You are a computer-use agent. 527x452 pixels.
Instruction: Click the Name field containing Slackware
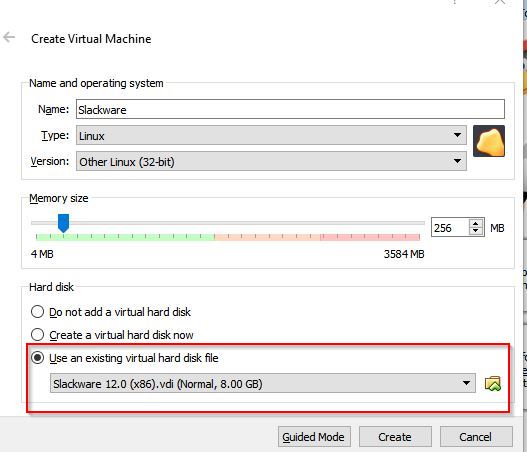pyautogui.click(x=290, y=109)
